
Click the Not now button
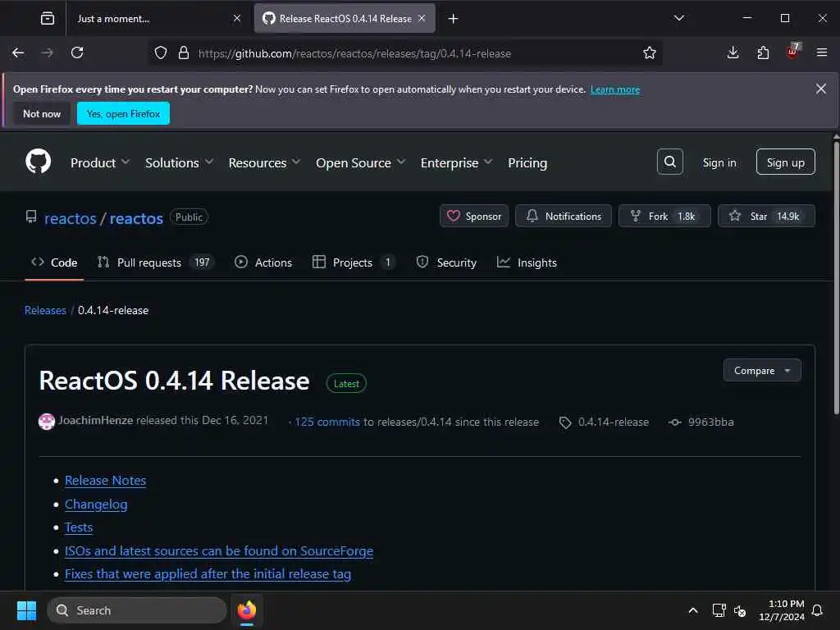point(42,113)
